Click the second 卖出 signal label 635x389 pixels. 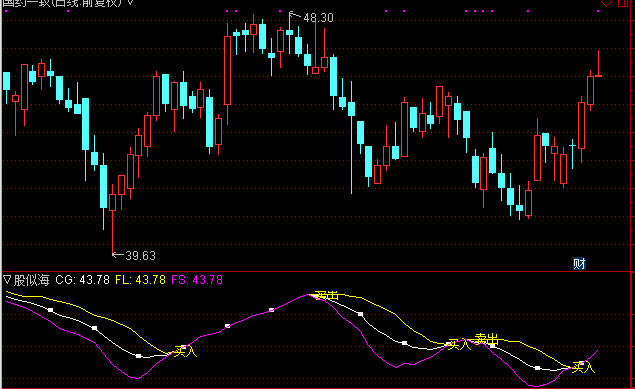(x=486, y=339)
